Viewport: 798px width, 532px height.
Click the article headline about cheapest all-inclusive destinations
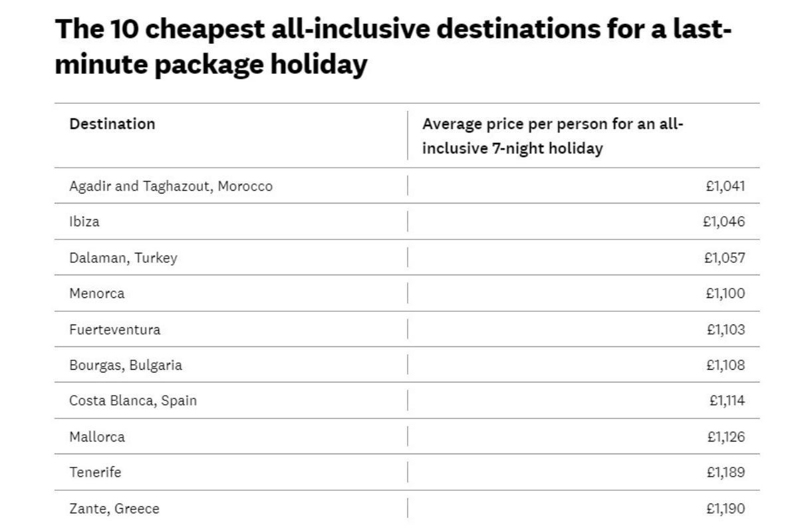392,47
